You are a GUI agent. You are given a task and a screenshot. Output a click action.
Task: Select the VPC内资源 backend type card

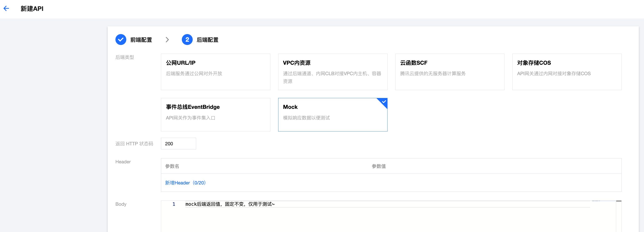point(333,72)
